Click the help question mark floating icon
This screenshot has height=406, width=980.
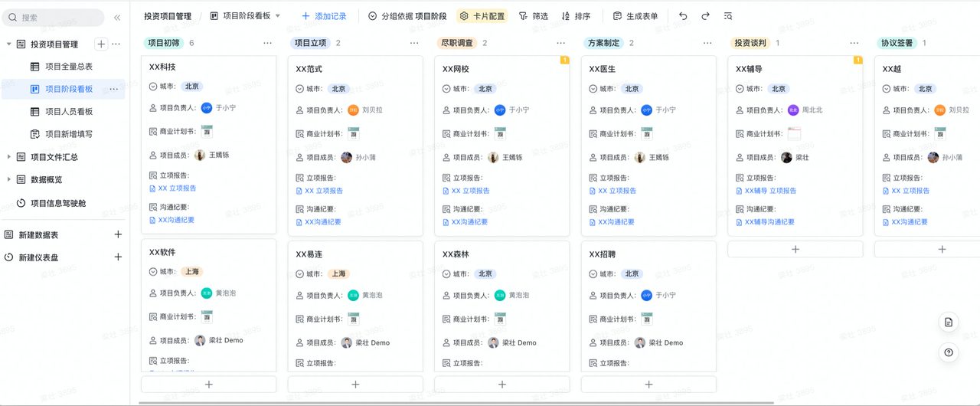tap(949, 352)
